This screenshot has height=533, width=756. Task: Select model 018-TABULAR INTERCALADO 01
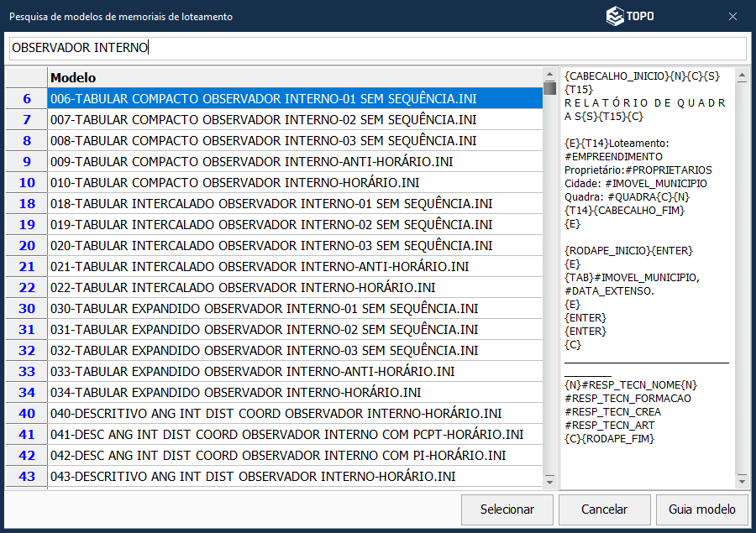[x=271, y=204]
